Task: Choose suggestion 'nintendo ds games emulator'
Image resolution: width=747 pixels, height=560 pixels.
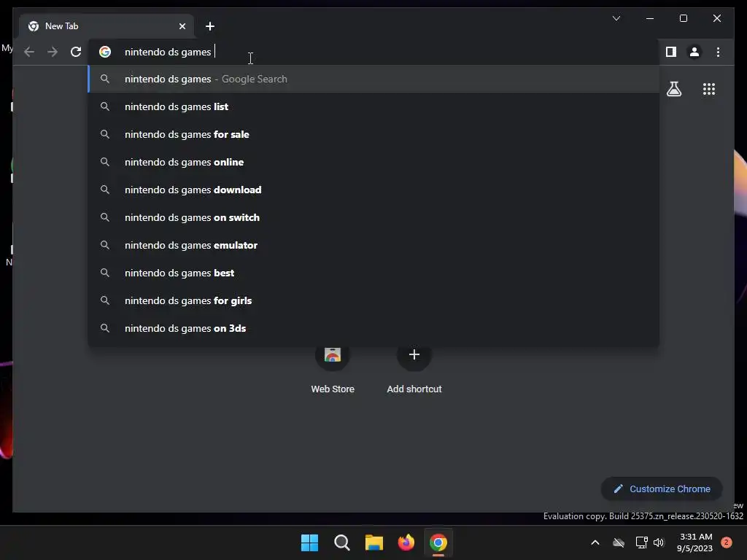Action: coord(373,245)
